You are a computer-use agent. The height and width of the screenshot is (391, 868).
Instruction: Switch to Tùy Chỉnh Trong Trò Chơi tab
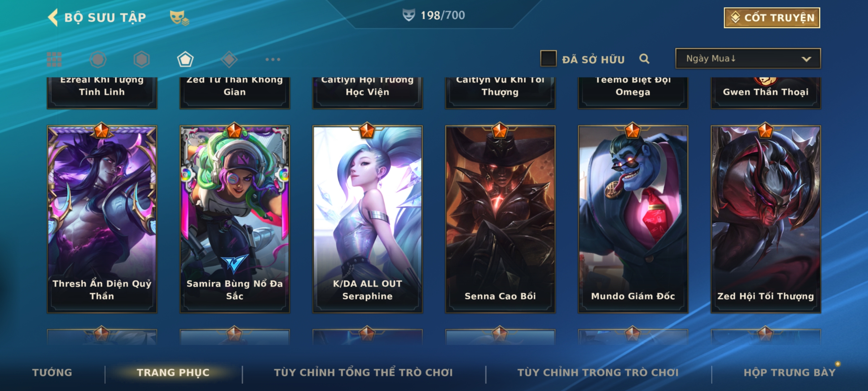click(x=598, y=373)
